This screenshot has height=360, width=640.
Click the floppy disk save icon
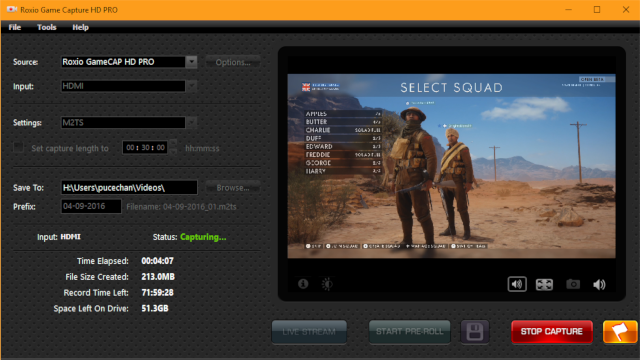(x=475, y=331)
